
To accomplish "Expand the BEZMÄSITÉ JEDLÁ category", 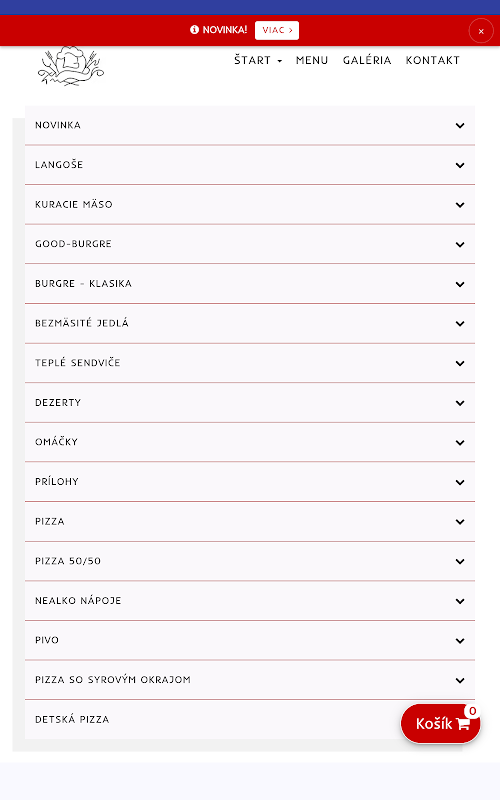I will pyautogui.click(x=250, y=323).
